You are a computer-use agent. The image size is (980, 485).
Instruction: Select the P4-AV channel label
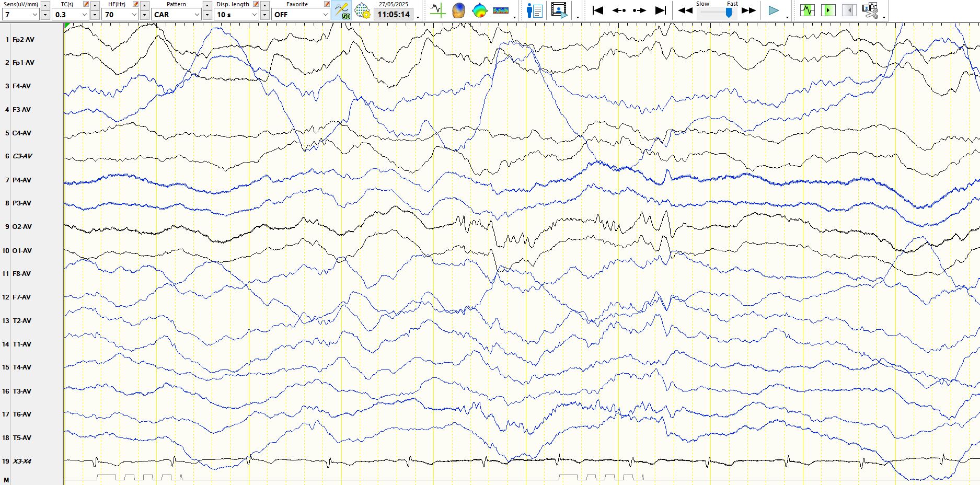(x=22, y=180)
